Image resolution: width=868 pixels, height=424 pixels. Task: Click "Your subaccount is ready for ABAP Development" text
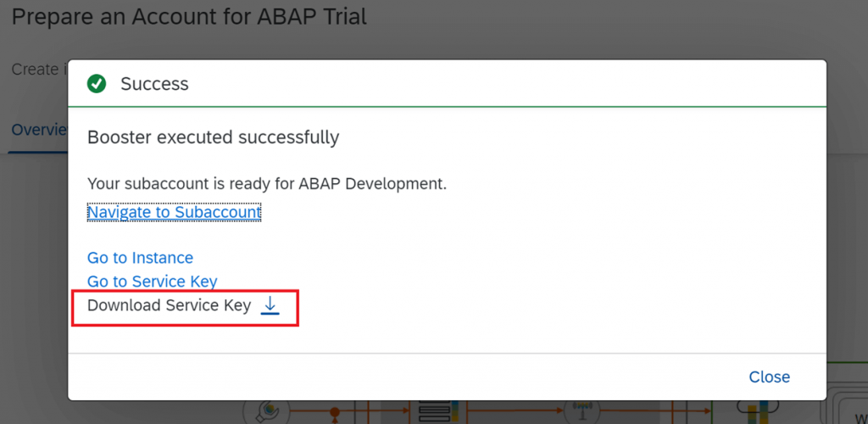(x=267, y=184)
